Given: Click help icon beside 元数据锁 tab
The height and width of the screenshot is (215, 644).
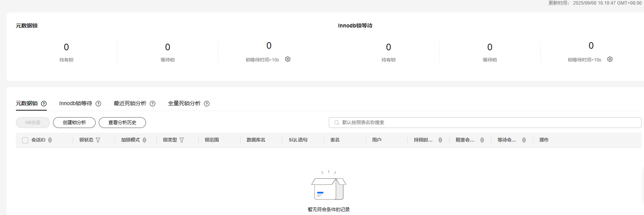Looking at the screenshot, I should [x=44, y=104].
